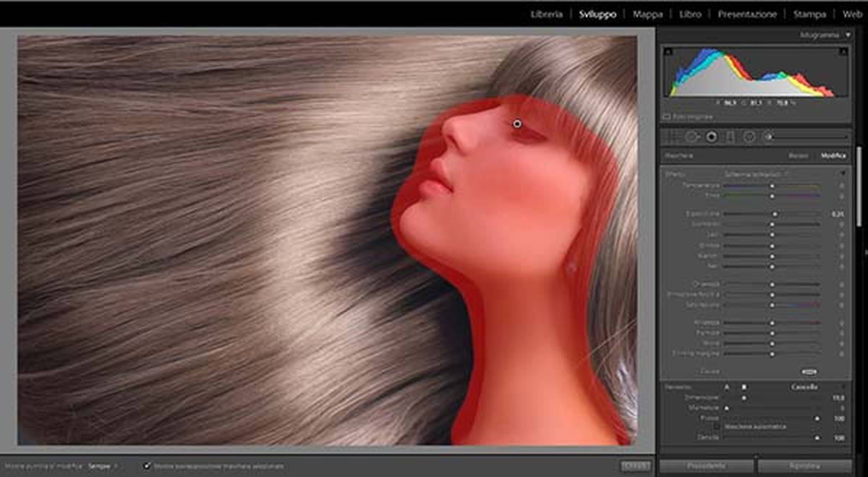
Task: Enable the Maschera automatica checkbox
Action: 718,427
